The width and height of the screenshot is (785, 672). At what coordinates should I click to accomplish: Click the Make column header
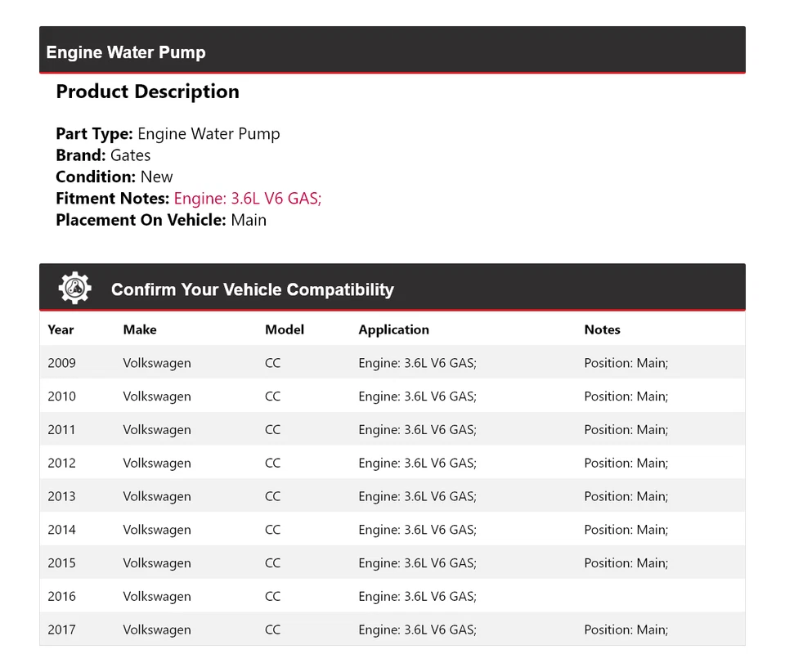tap(140, 329)
